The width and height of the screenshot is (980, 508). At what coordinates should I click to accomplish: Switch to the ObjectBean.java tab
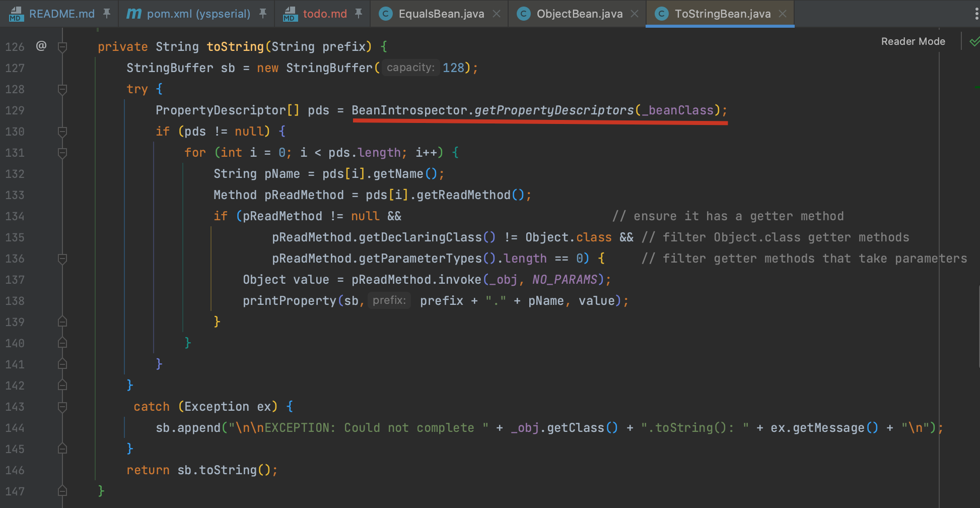tap(579, 14)
